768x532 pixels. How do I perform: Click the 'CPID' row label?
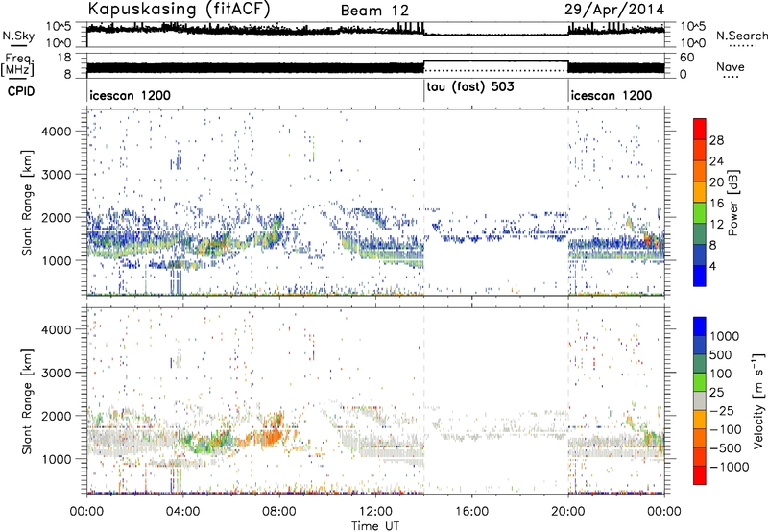(x=21, y=91)
